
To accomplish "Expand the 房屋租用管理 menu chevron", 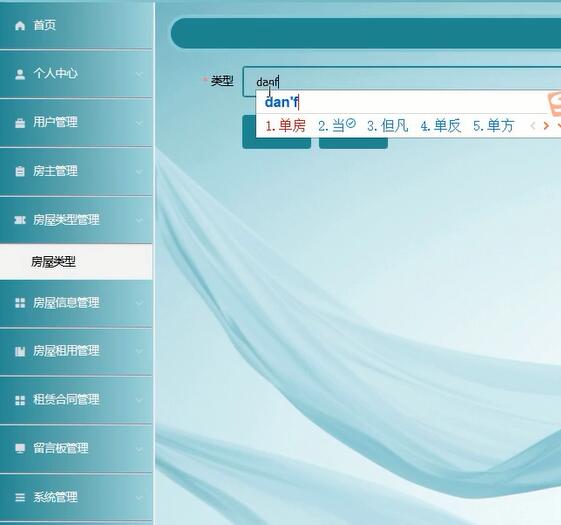I will (139, 351).
